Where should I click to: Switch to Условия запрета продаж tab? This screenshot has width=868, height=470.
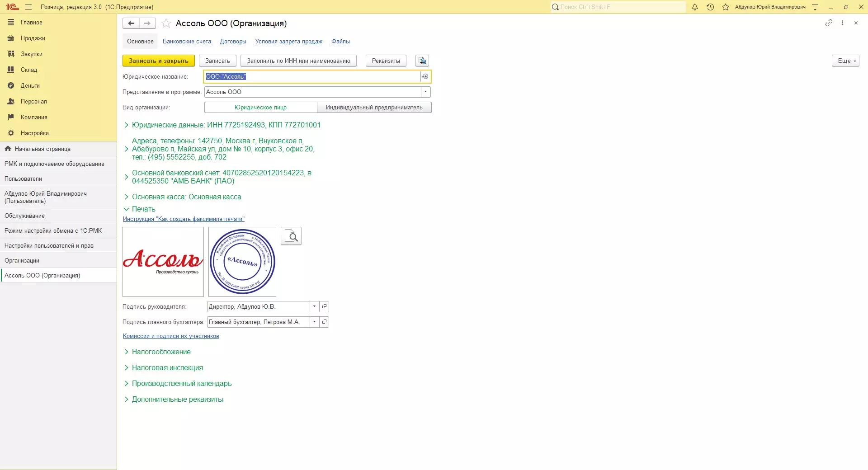pyautogui.click(x=289, y=41)
